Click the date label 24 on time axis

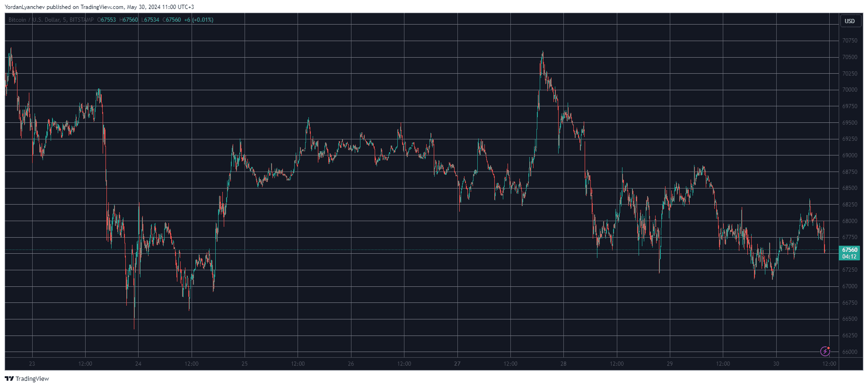138,364
